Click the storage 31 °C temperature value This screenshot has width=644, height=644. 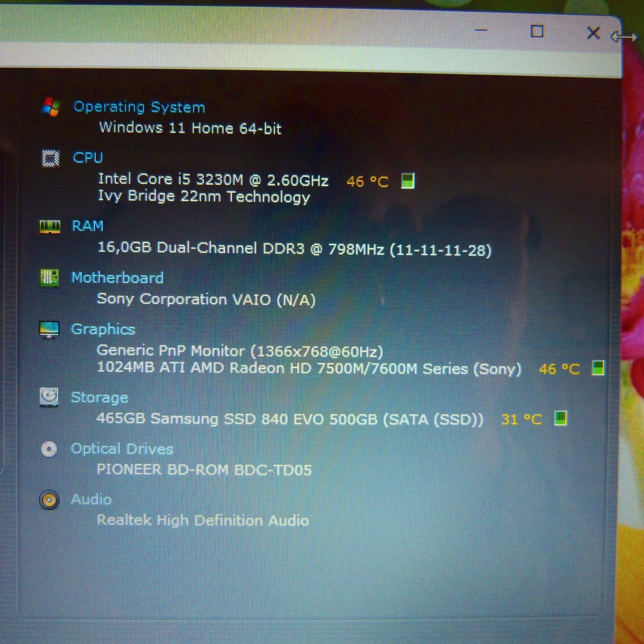tap(522, 419)
